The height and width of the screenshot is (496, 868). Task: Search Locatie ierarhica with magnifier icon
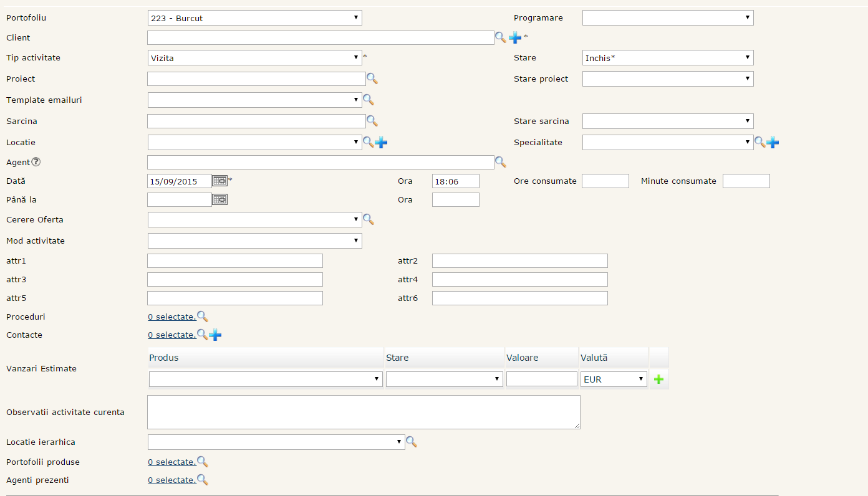click(x=411, y=442)
